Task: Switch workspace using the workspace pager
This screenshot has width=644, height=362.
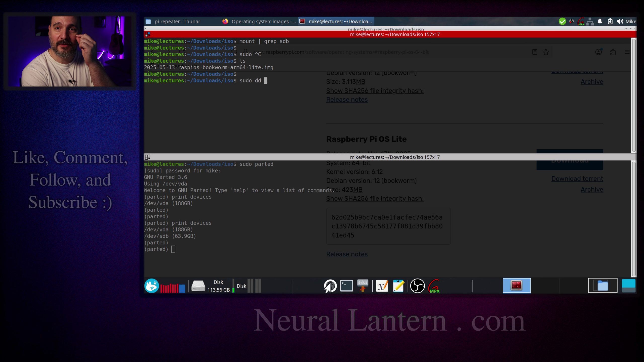Action: (602, 286)
